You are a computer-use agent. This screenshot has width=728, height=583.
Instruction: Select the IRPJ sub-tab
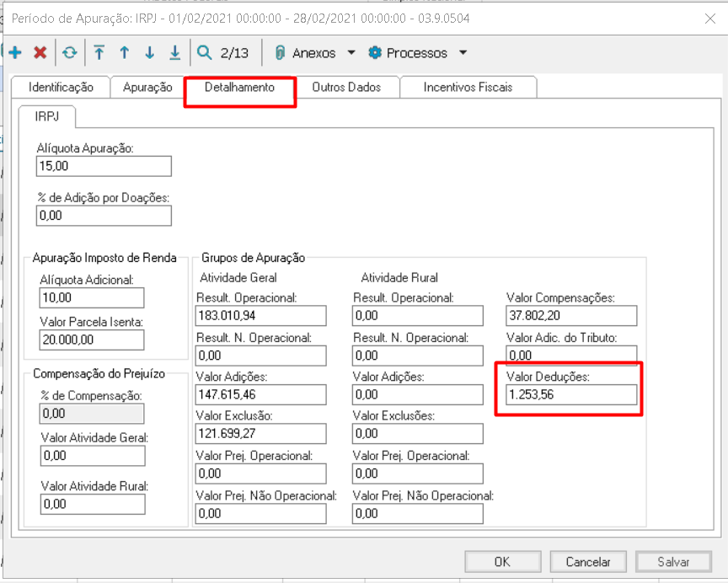tap(47, 116)
